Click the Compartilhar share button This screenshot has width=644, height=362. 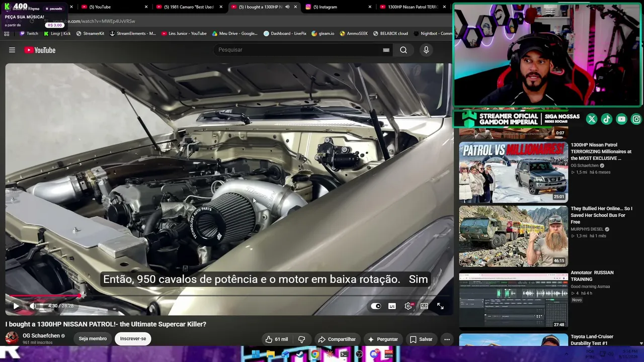point(337,339)
